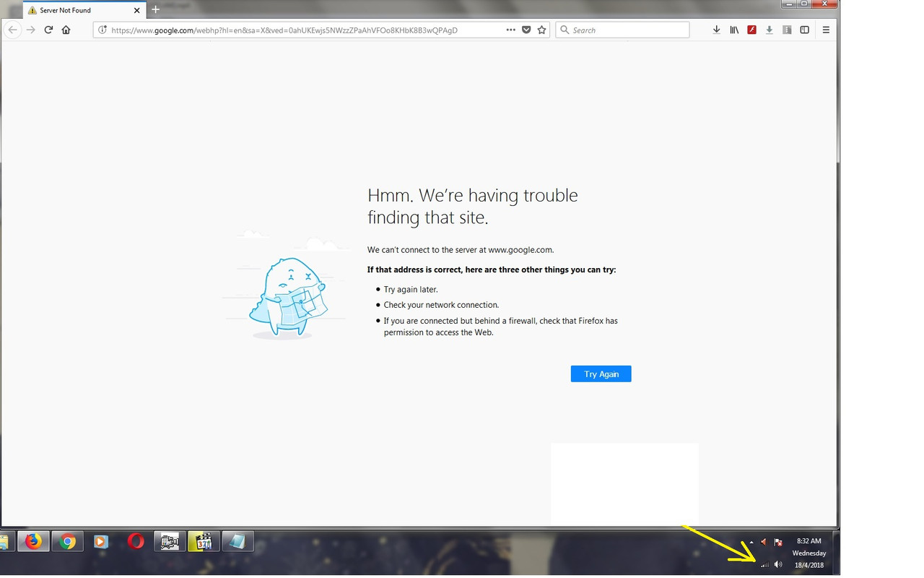
Task: Click the red muted speaker tray icon
Action: pos(764,542)
